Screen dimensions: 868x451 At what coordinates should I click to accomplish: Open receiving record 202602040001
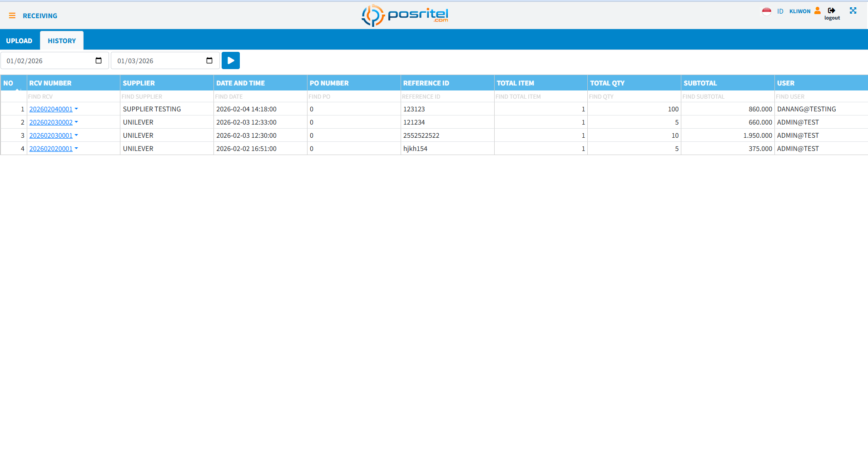coord(51,109)
